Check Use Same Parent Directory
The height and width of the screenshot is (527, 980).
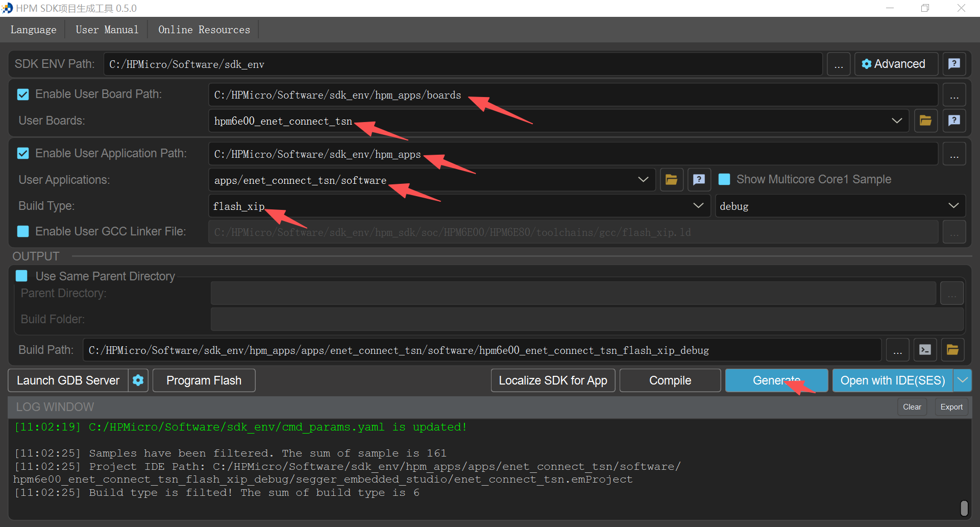tap(21, 276)
